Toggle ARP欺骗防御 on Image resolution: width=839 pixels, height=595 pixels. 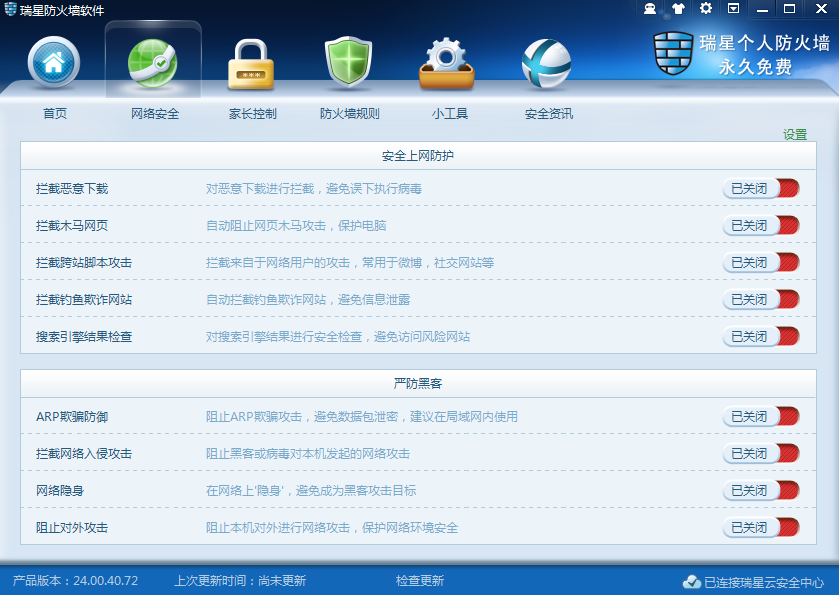point(761,416)
